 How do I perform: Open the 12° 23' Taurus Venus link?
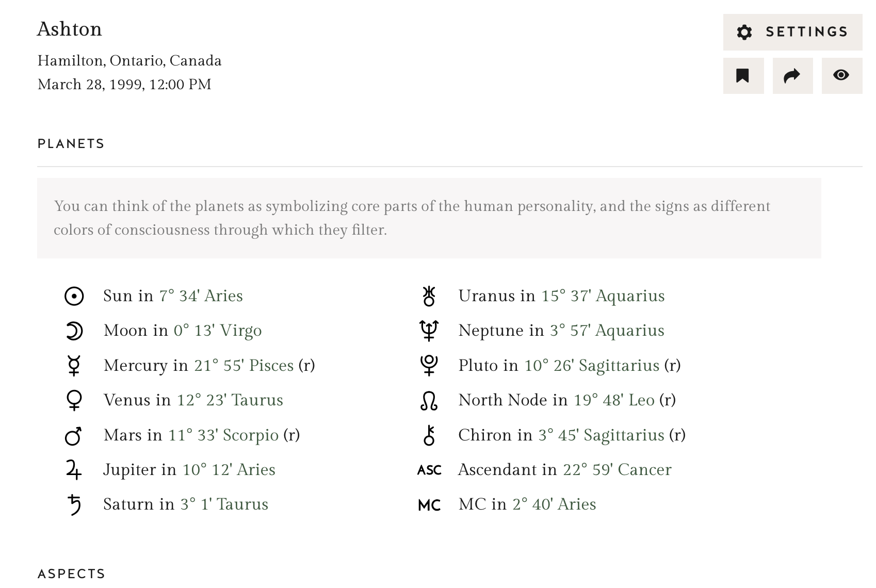[x=230, y=400]
